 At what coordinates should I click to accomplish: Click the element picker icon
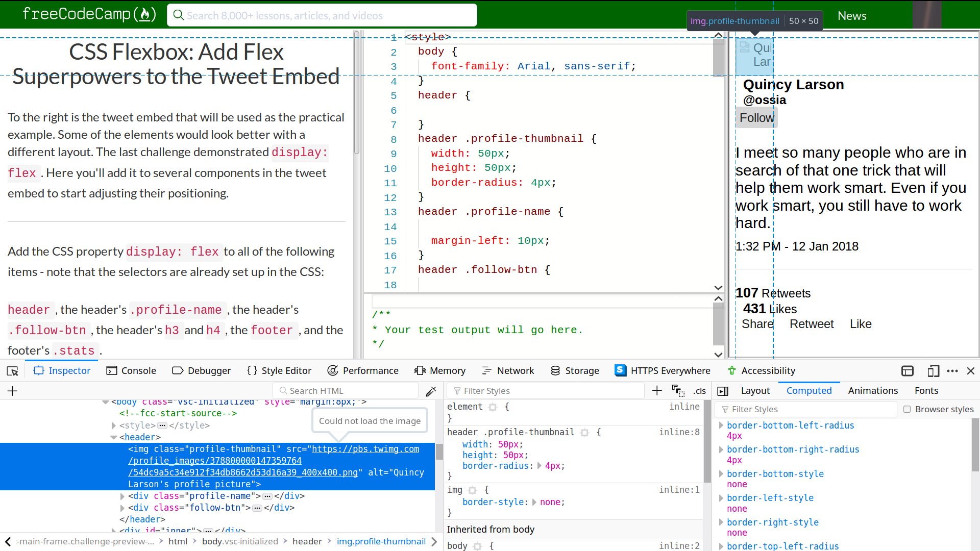click(x=12, y=371)
